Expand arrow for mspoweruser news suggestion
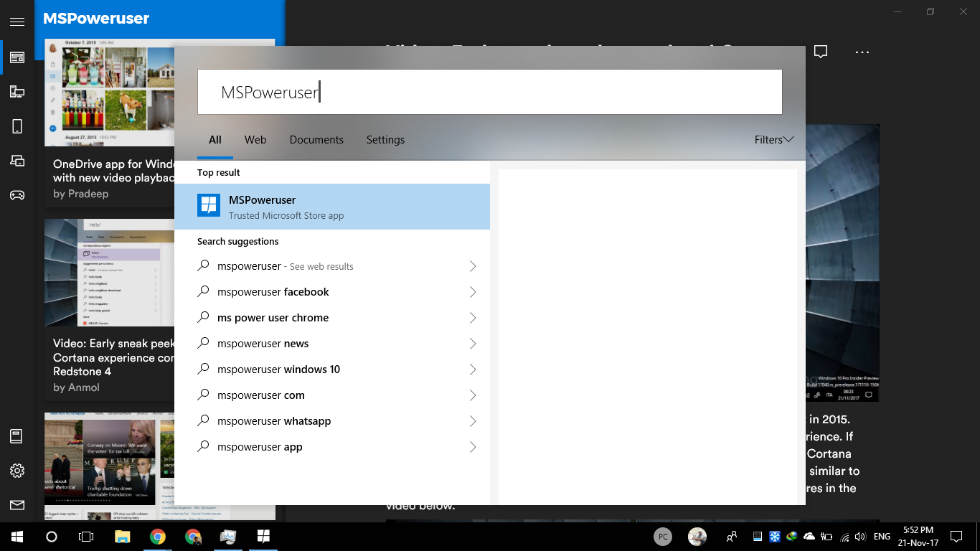The height and width of the screenshot is (551, 980). point(472,344)
